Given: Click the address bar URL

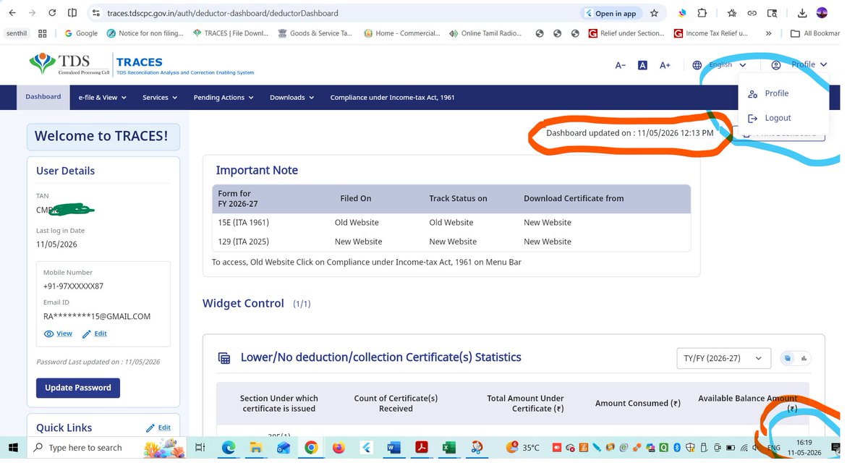Looking at the screenshot, I should click(x=222, y=13).
